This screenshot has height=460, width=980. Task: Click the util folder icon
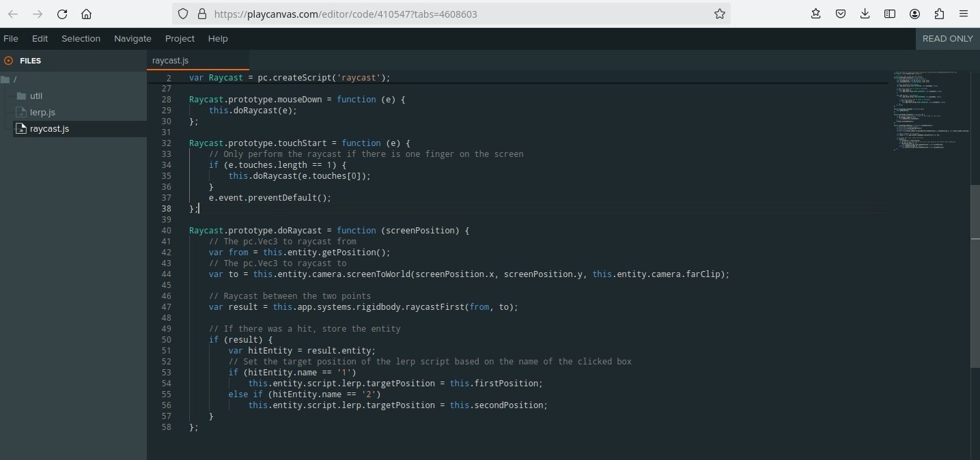point(20,96)
